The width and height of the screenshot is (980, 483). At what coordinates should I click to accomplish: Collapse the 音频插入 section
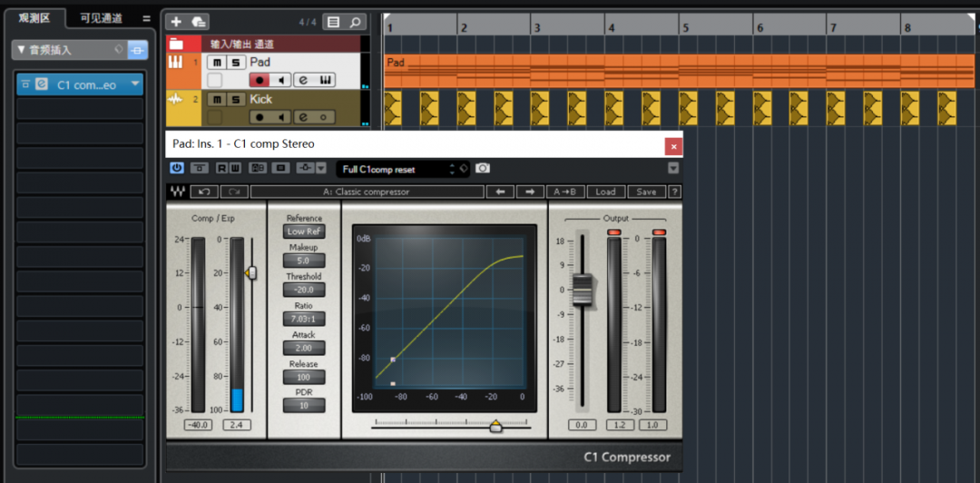point(22,50)
